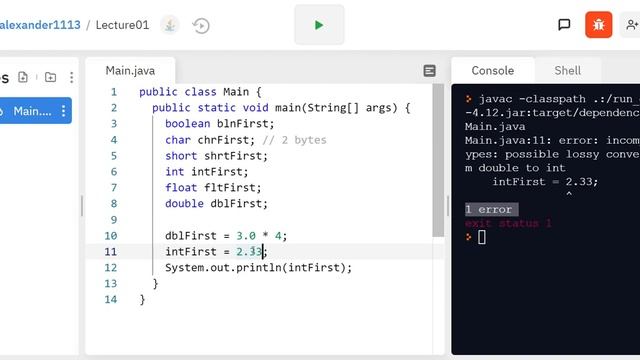Click the Lecture01 project name

click(x=122, y=25)
